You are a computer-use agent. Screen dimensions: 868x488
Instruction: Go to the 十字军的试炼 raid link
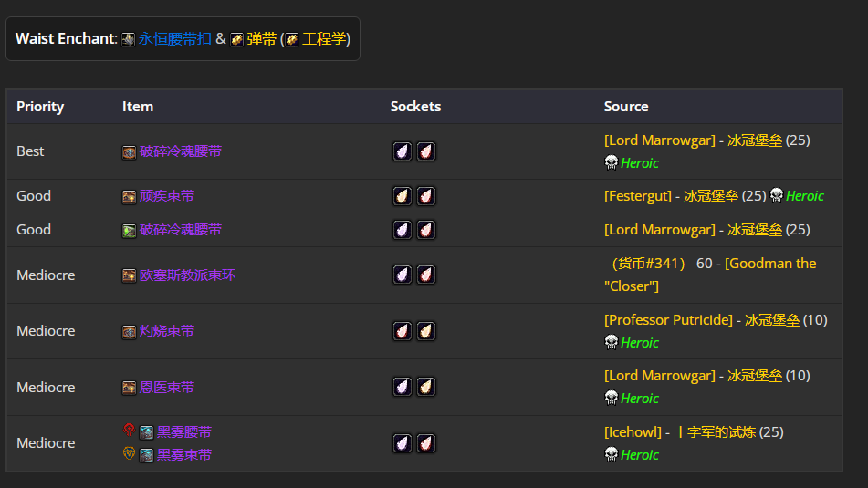pos(715,432)
